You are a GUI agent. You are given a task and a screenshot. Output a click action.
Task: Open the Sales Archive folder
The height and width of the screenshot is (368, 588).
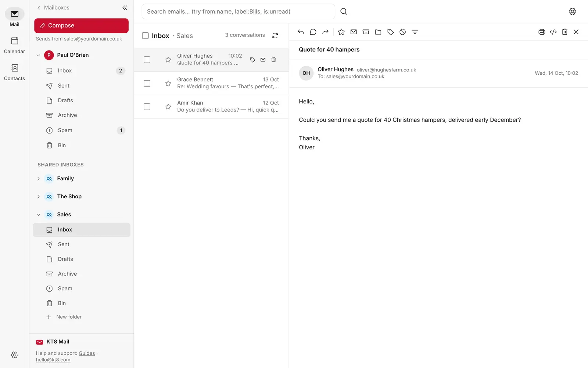click(82, 274)
